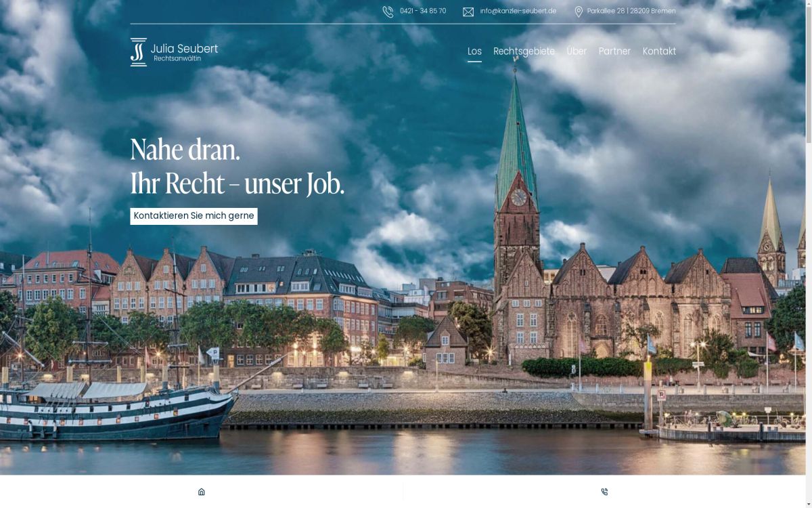Click the envelope icon next to the email address
The width and height of the screenshot is (812, 508).
tap(466, 11)
